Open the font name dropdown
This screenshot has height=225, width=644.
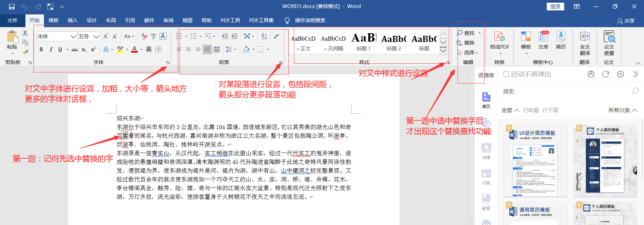[x=73, y=37]
